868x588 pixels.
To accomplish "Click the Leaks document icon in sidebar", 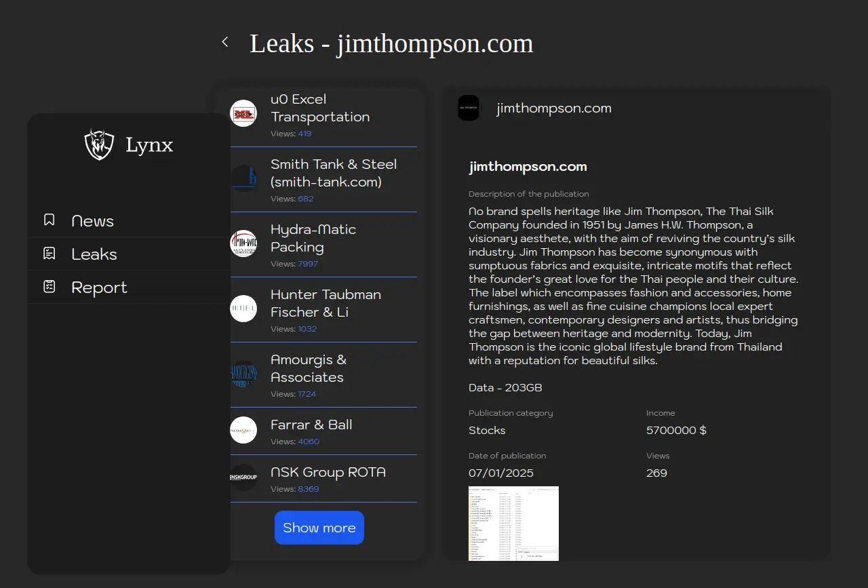I will click(x=49, y=254).
